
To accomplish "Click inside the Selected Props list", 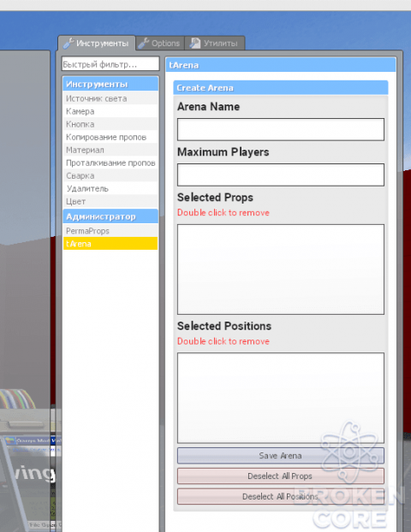I will click(x=281, y=269).
